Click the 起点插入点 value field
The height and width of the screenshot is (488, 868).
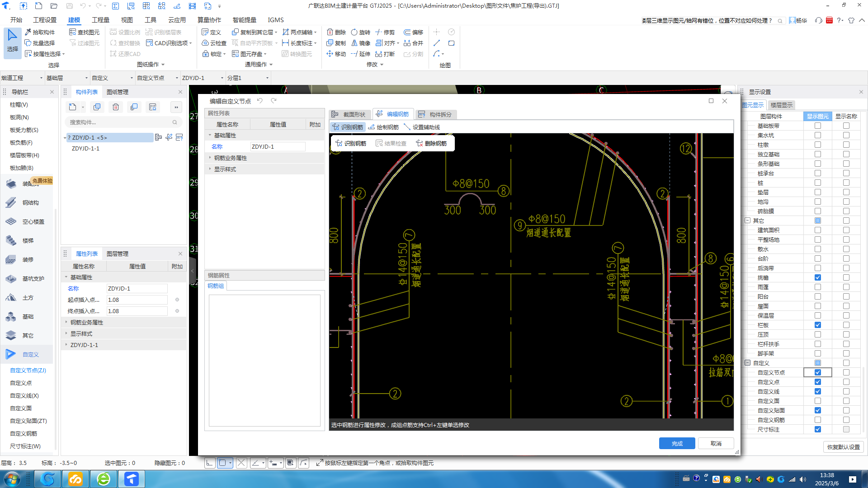pos(137,300)
